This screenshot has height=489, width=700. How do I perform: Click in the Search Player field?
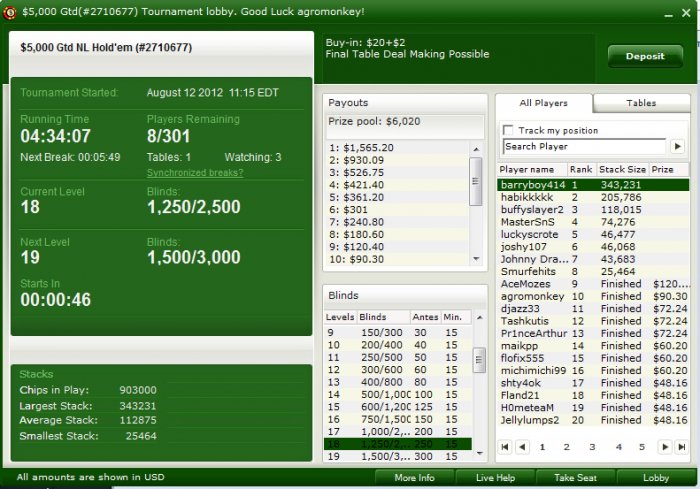(584, 146)
